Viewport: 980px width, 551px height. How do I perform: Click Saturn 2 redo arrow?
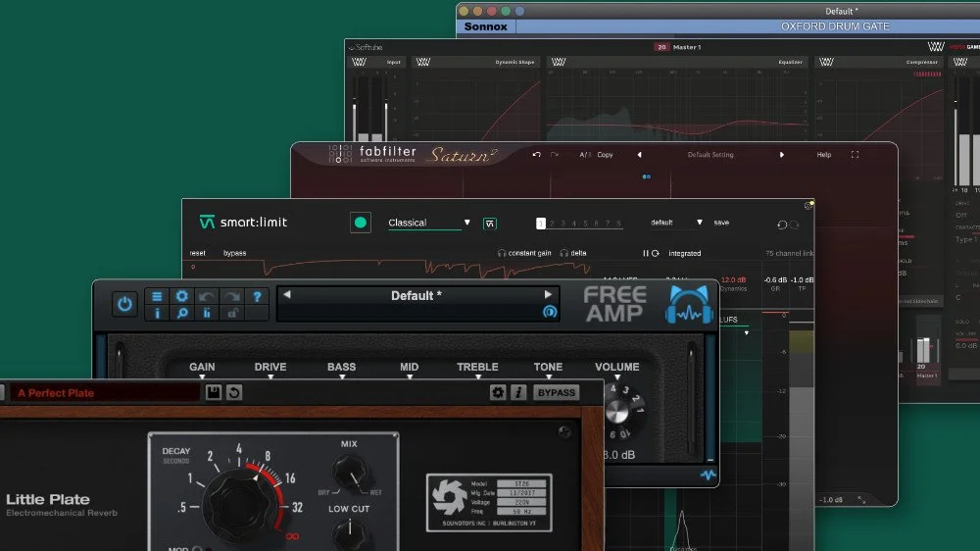coord(555,155)
